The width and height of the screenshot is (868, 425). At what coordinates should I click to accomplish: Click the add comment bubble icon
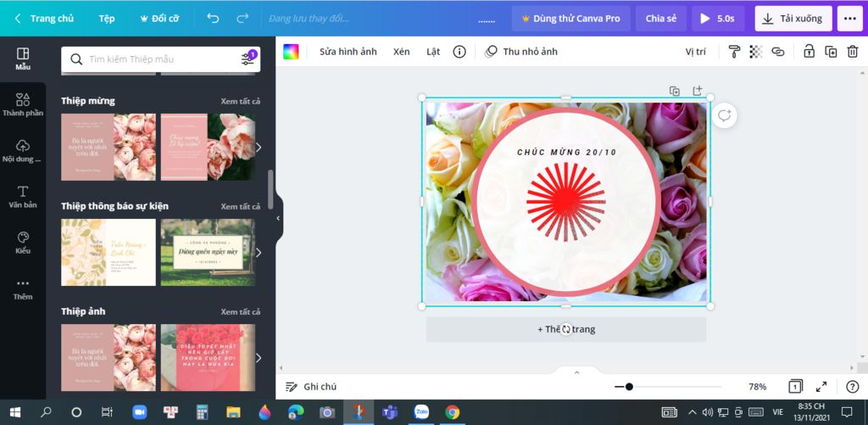click(x=724, y=116)
